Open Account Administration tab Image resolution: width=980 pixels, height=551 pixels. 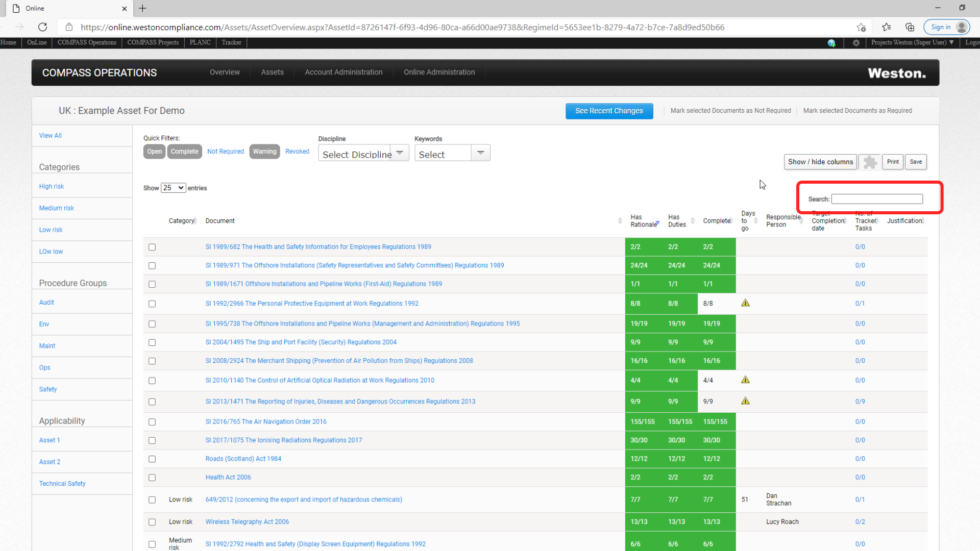click(x=344, y=72)
